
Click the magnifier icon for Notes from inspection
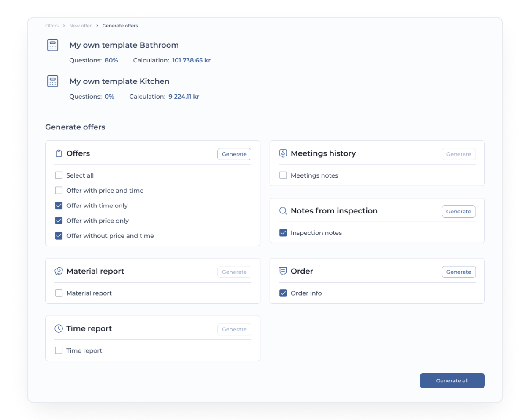coord(283,211)
